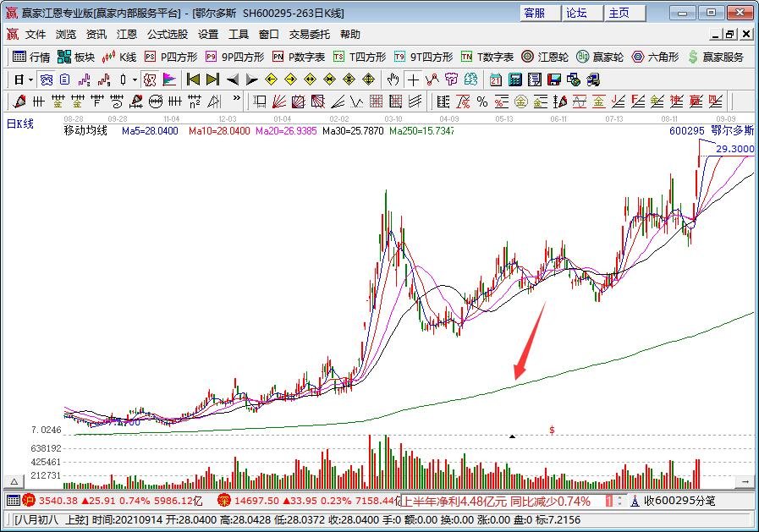Jump to last bar with skip-end icon
The height and width of the screenshot is (532, 759).
pyautogui.click(x=212, y=80)
